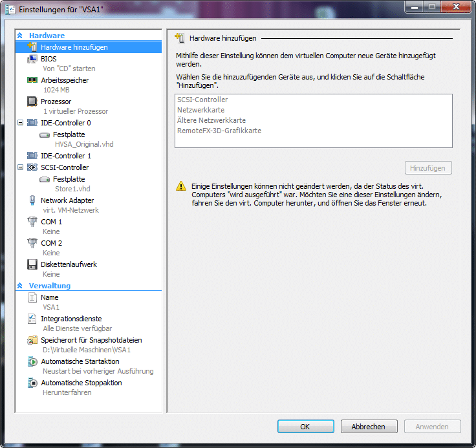The image size is (476, 448).
Task: Select the Arbeitsspeicher memory icon
Action: [32, 80]
